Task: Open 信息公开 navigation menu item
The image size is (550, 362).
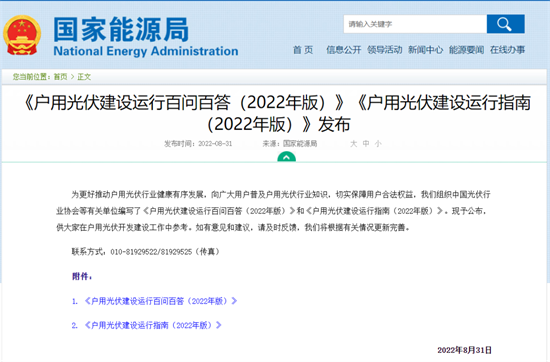Action: [x=344, y=50]
